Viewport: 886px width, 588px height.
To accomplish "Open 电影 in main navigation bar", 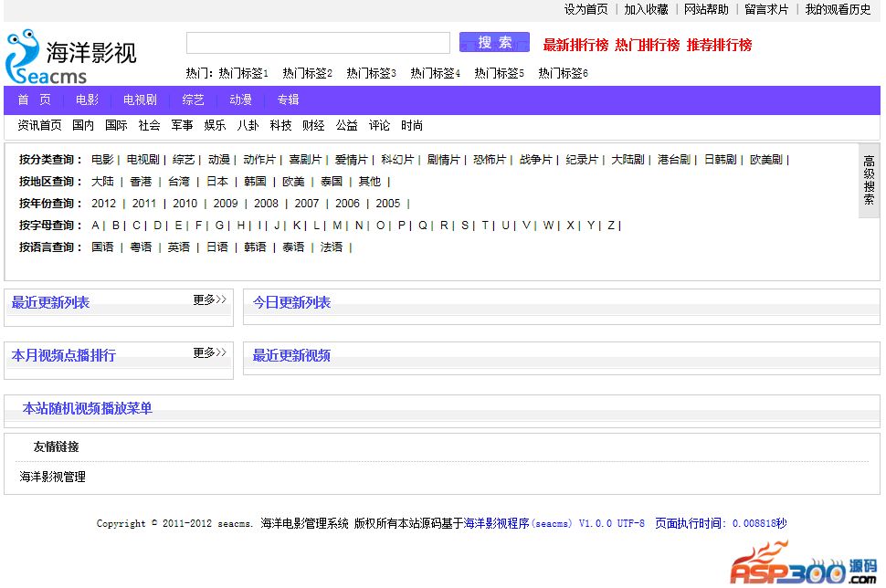I will [x=87, y=100].
